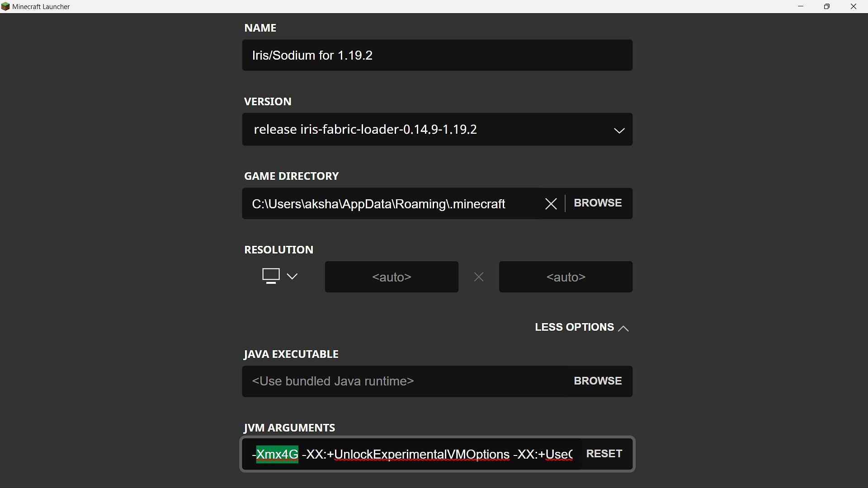Select the width auto resolution field
The height and width of the screenshot is (488, 868).
(392, 277)
